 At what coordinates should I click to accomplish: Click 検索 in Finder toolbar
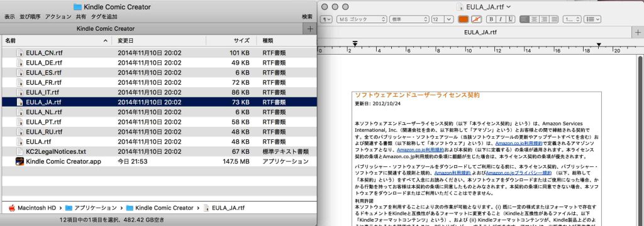pos(307,17)
